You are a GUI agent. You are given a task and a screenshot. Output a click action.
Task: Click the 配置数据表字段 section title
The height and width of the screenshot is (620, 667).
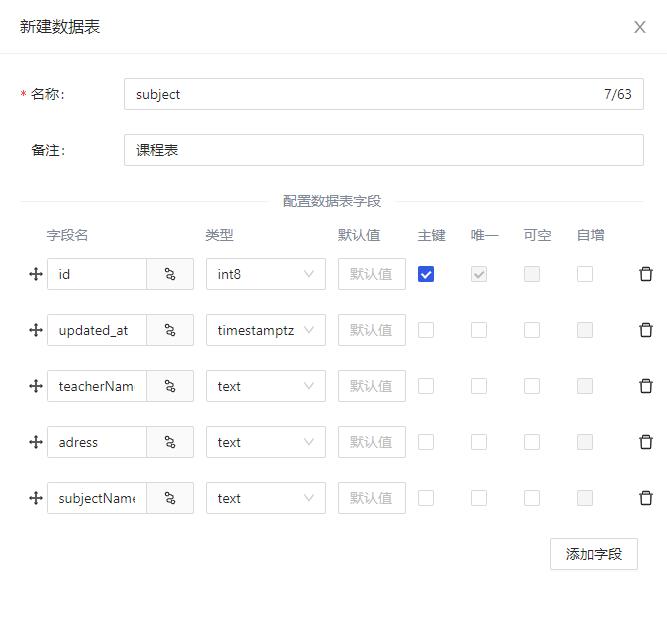(332, 201)
